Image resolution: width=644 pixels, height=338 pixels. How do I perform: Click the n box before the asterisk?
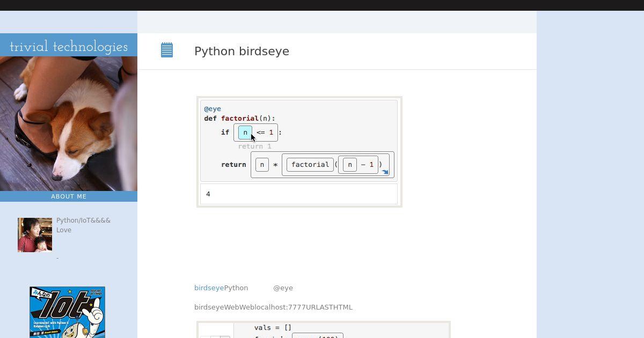click(262, 165)
